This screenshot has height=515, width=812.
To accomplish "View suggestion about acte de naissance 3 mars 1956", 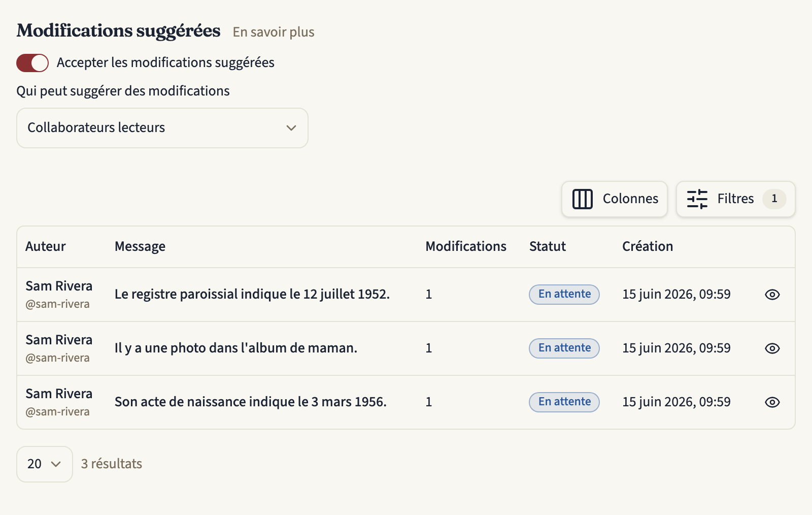I will pyautogui.click(x=772, y=402).
